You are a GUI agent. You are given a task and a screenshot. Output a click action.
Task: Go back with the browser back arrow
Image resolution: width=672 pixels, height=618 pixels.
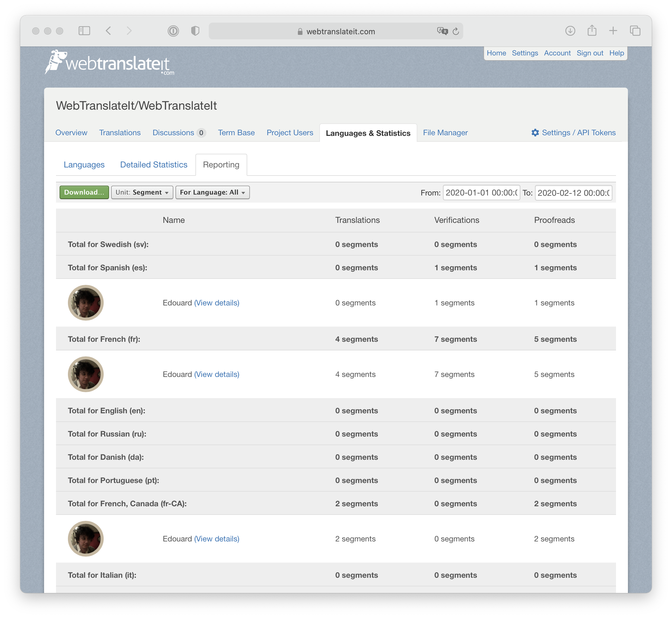108,31
